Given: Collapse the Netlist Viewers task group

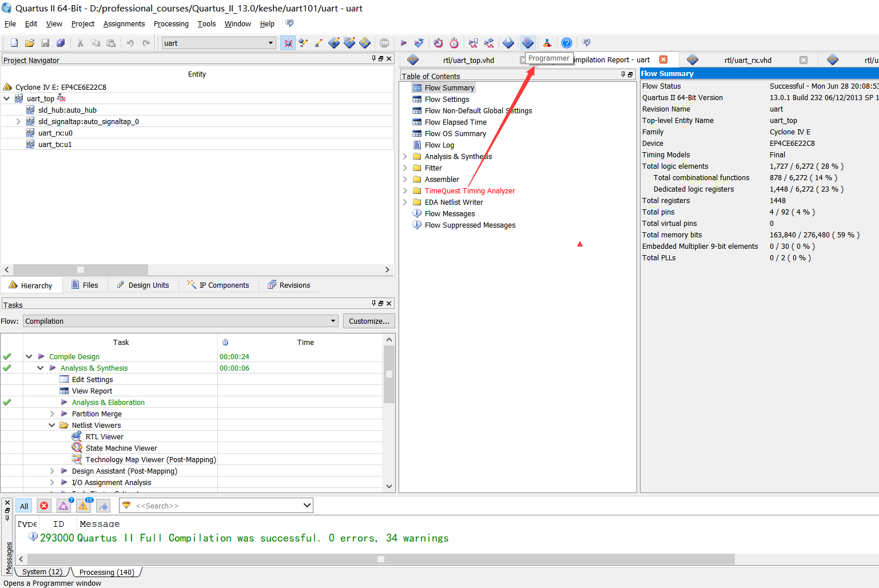Looking at the screenshot, I should (x=51, y=425).
